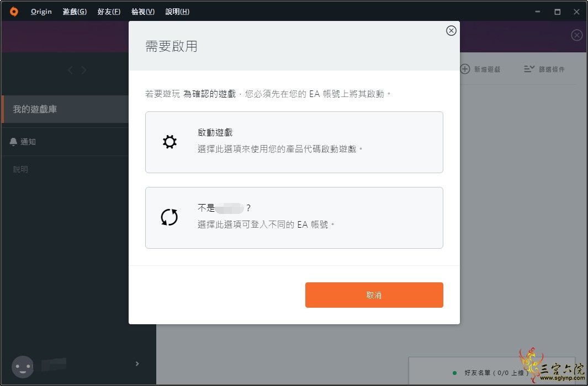Viewport: 588px width, 386px height.
Task: Close the 需要啟用 dialog with X icon
Action: click(451, 31)
